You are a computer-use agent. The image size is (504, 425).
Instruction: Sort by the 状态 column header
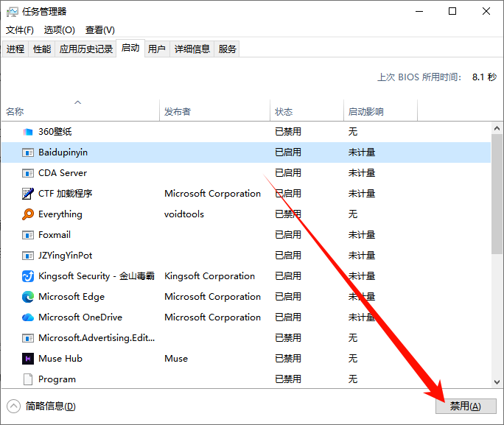(307, 110)
